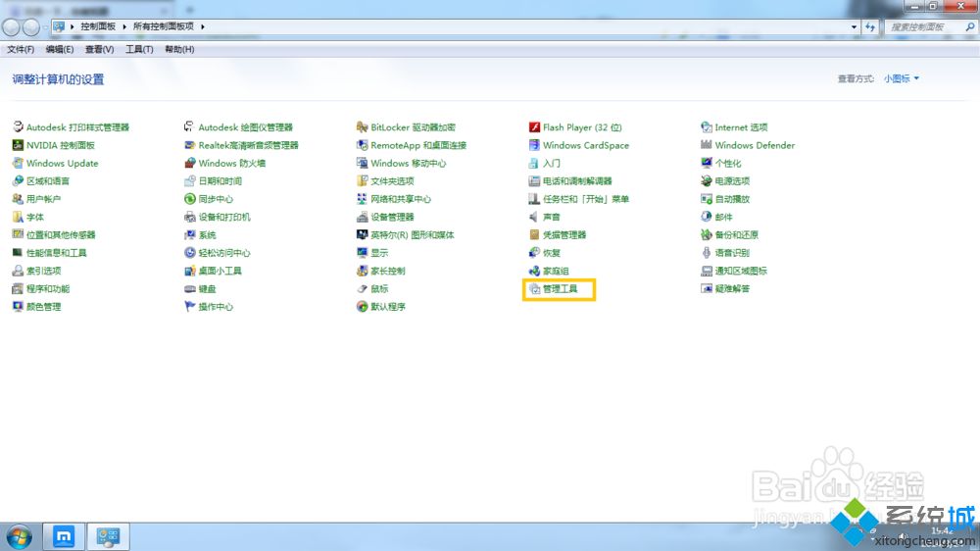Open the 凭据管理器 link

pos(564,235)
